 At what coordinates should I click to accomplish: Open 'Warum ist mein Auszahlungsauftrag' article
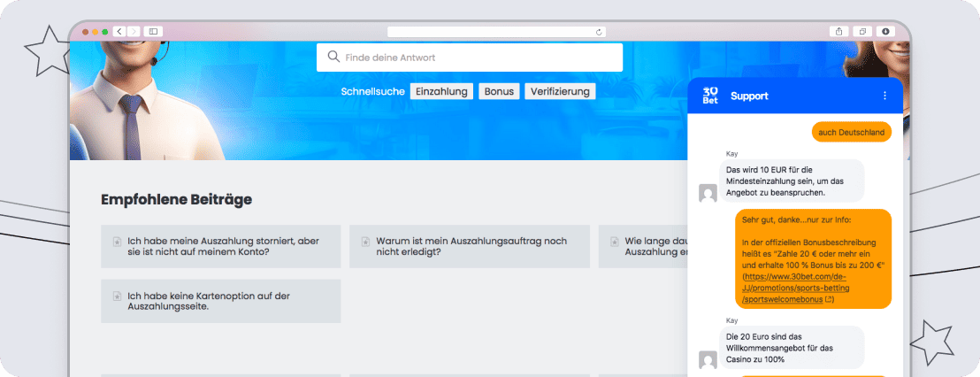[470, 246]
